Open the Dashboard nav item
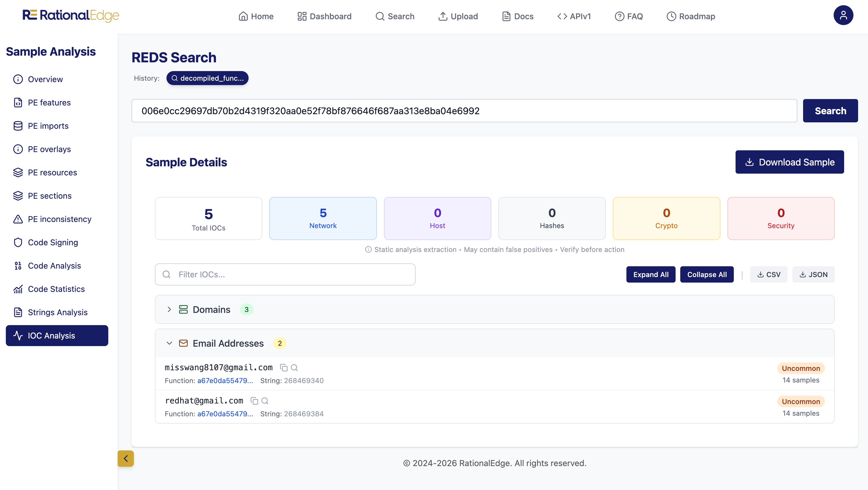Viewport: 868px width, 490px height. pos(324,16)
